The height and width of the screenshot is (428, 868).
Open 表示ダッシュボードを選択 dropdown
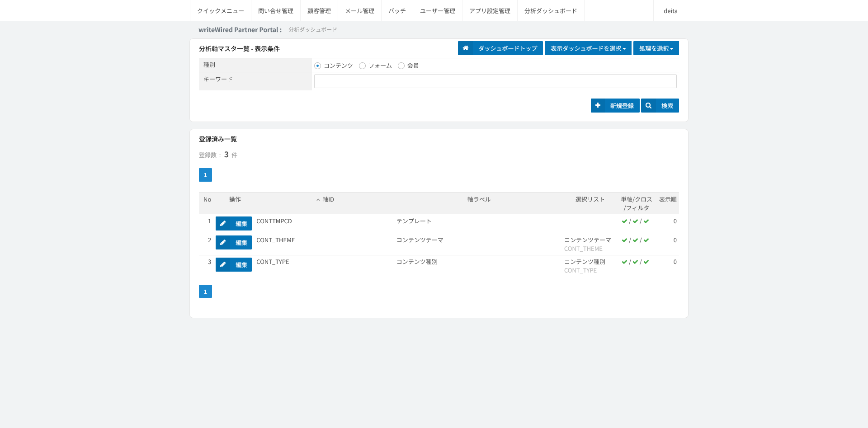pyautogui.click(x=588, y=48)
